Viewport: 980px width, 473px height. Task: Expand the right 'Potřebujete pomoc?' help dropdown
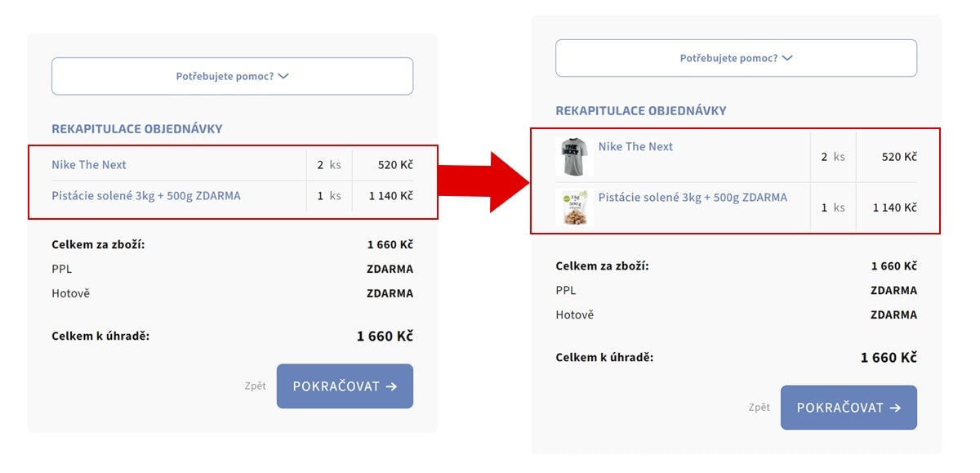click(736, 59)
